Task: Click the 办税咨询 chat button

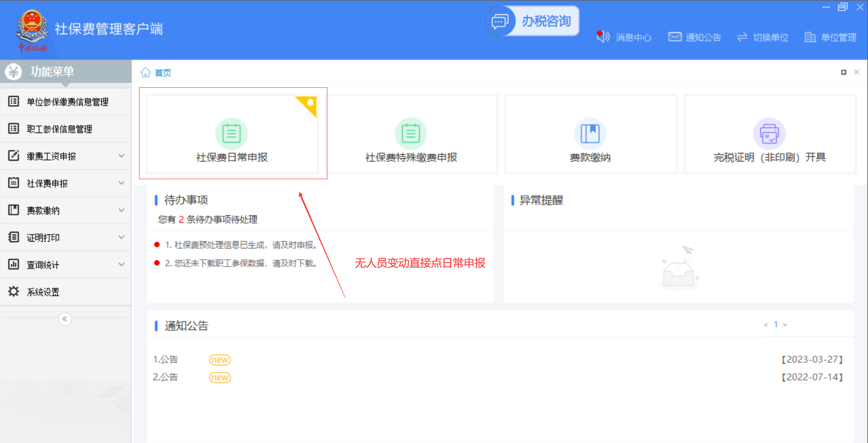Action: click(532, 21)
